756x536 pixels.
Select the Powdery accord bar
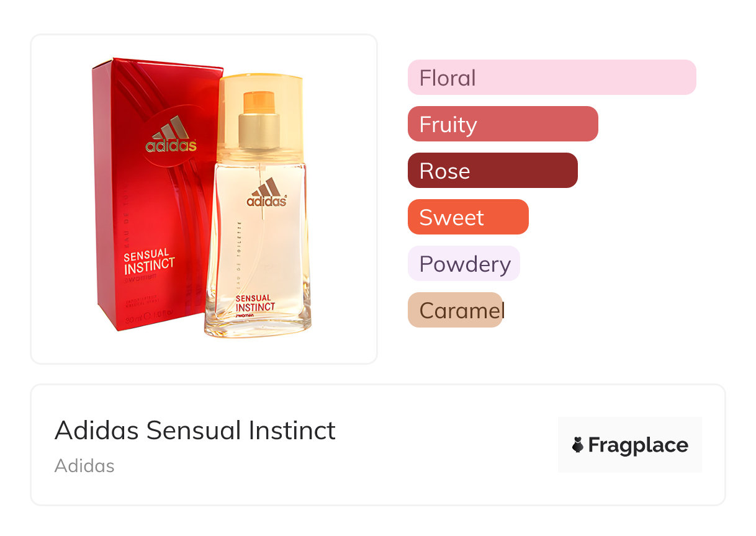464,264
